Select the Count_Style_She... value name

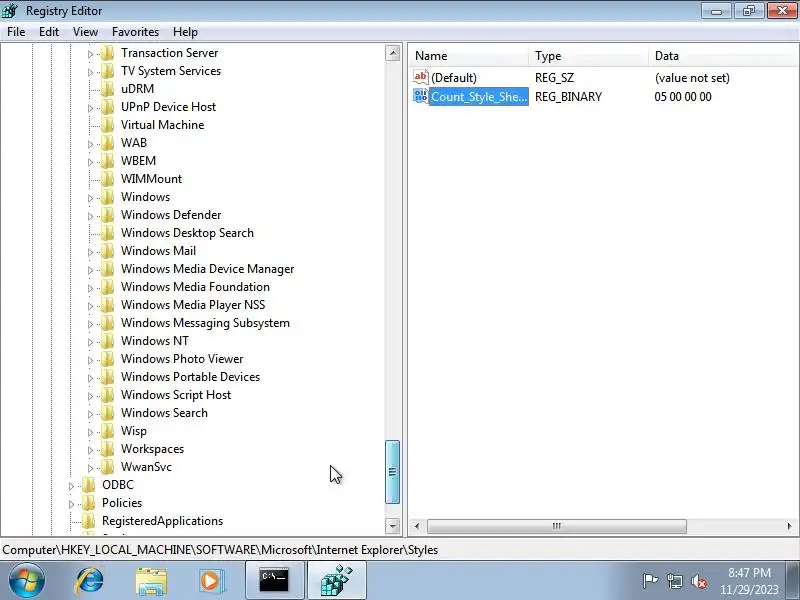(x=479, y=96)
